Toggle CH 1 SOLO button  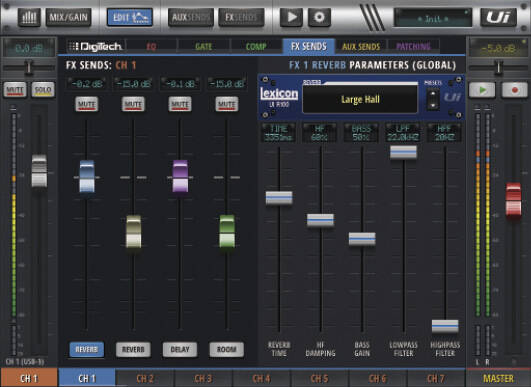point(43,90)
